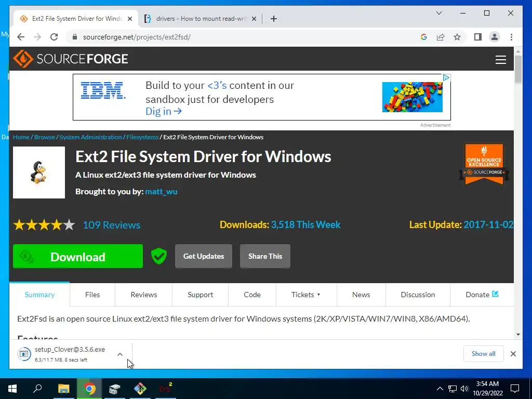Open the Chrome side panel
Screen dimensions: 532x399
478,37
